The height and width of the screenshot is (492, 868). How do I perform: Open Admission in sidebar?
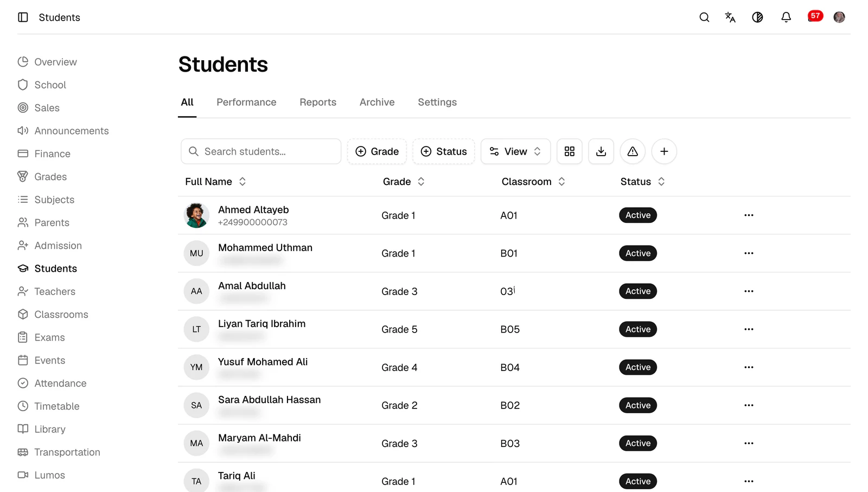click(50, 246)
